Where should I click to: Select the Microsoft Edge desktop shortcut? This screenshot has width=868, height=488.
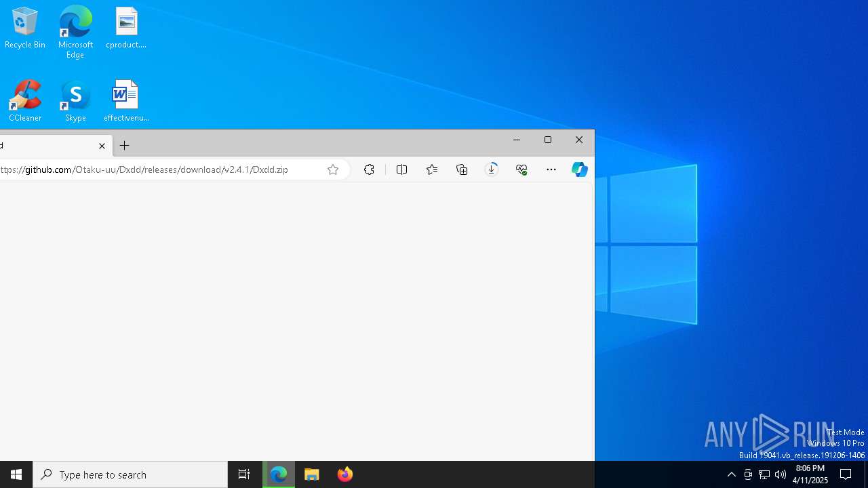[75, 32]
